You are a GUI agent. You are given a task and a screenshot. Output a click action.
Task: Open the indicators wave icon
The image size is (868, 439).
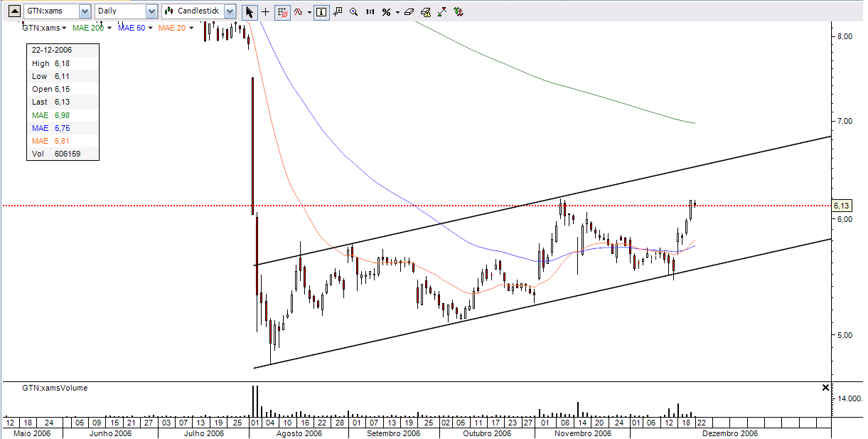[298, 12]
